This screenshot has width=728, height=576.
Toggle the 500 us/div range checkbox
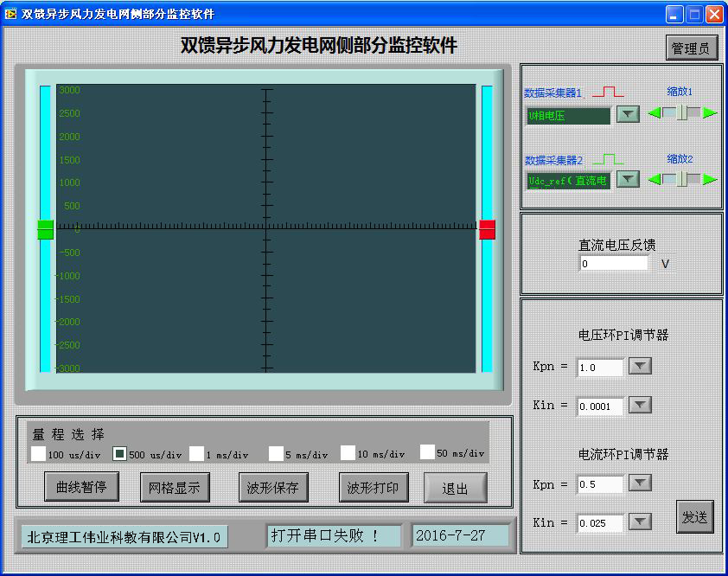pos(120,452)
